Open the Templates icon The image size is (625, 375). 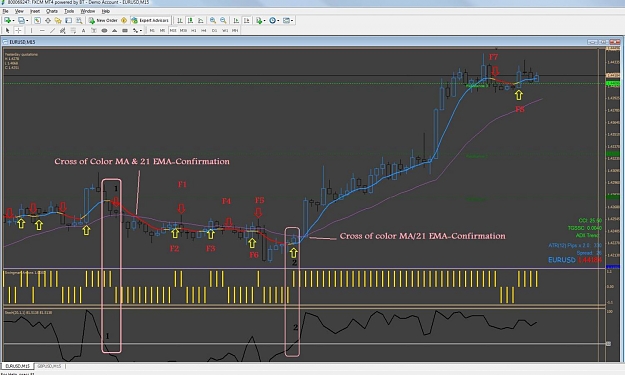click(286, 20)
